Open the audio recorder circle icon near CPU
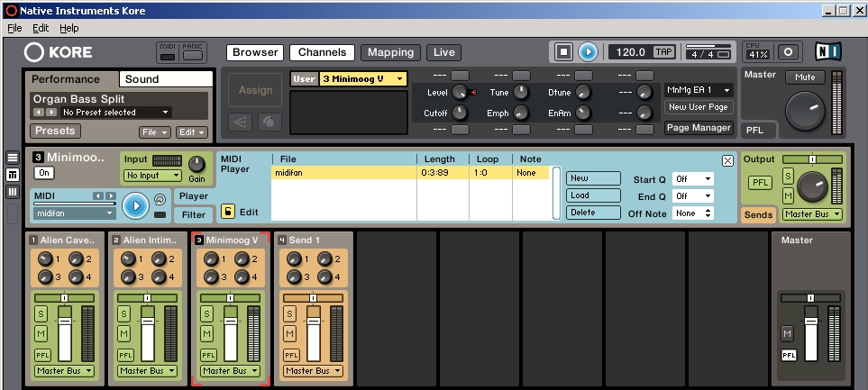Viewport: 868px width, 390px height. pos(789,52)
